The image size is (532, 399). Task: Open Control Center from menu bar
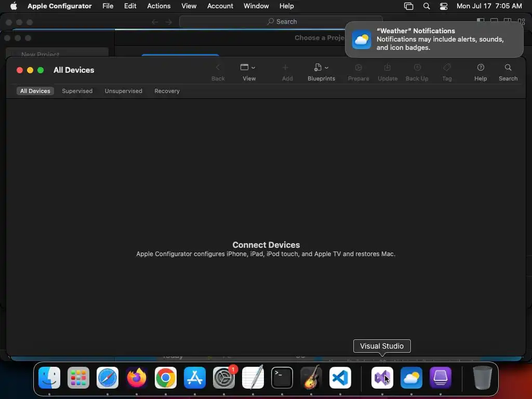tap(444, 6)
